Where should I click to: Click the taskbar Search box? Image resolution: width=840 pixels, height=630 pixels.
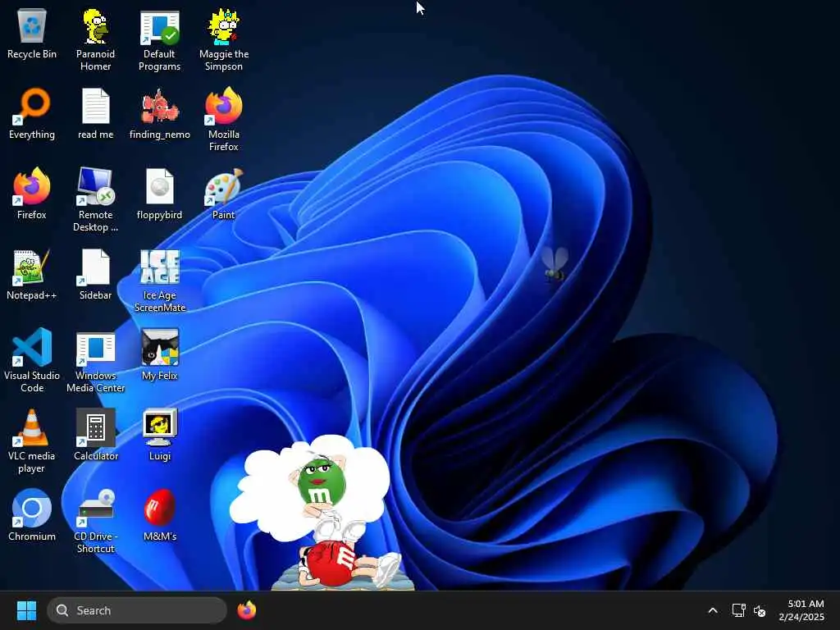(x=137, y=610)
